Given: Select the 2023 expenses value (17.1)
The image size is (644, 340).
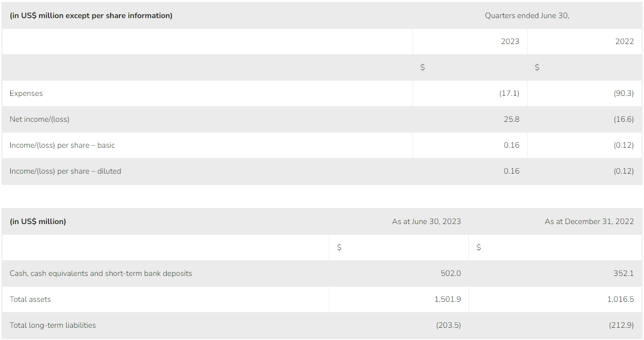Looking at the screenshot, I should (x=509, y=93).
